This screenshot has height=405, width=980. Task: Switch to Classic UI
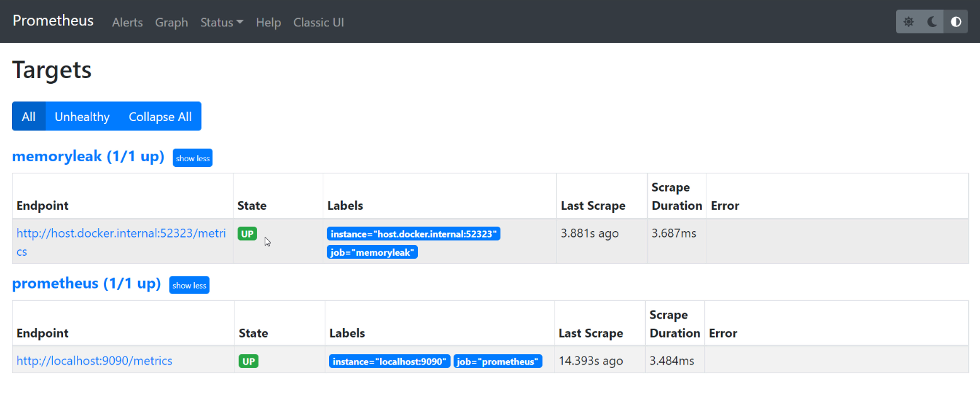point(318,22)
